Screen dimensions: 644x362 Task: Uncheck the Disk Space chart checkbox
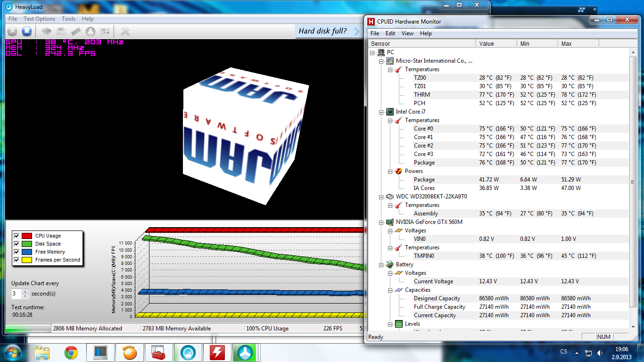(x=17, y=244)
